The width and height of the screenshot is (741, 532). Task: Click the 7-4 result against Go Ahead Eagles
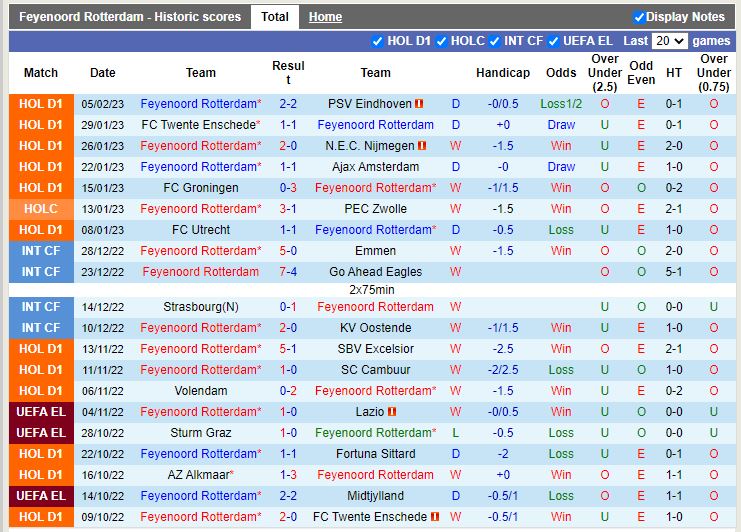[x=288, y=272]
